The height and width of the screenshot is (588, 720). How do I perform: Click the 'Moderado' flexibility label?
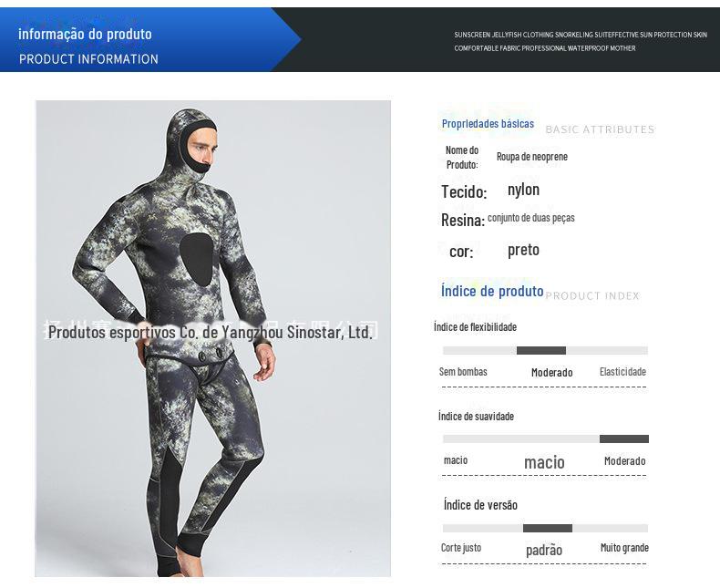pyautogui.click(x=552, y=373)
